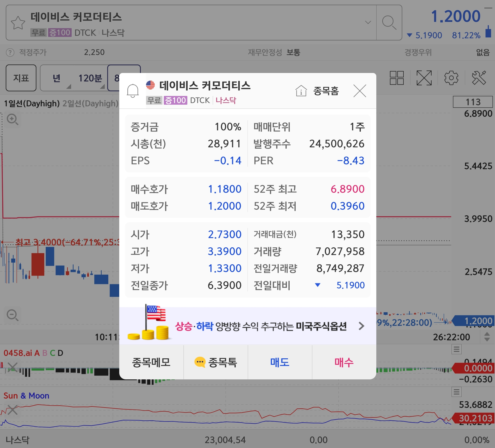Image resolution: width=495 pixels, height=448 pixels.
Task: Edit the candle count 113 field
Action: click(473, 102)
